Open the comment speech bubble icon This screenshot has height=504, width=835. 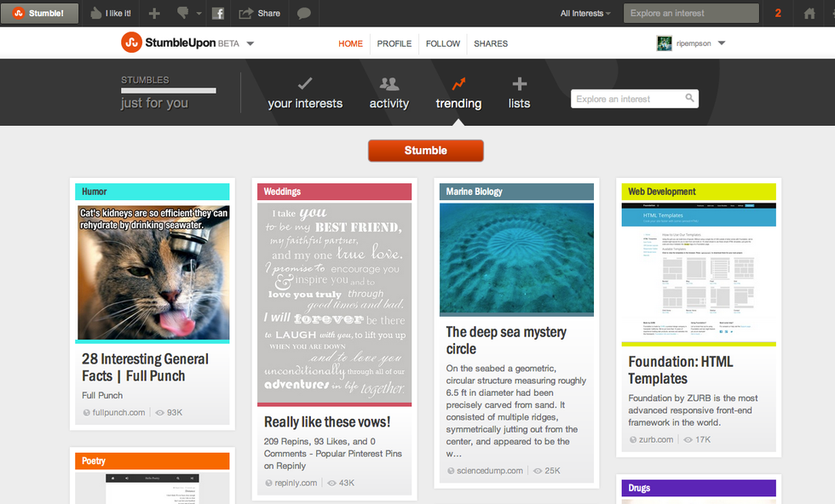(303, 14)
